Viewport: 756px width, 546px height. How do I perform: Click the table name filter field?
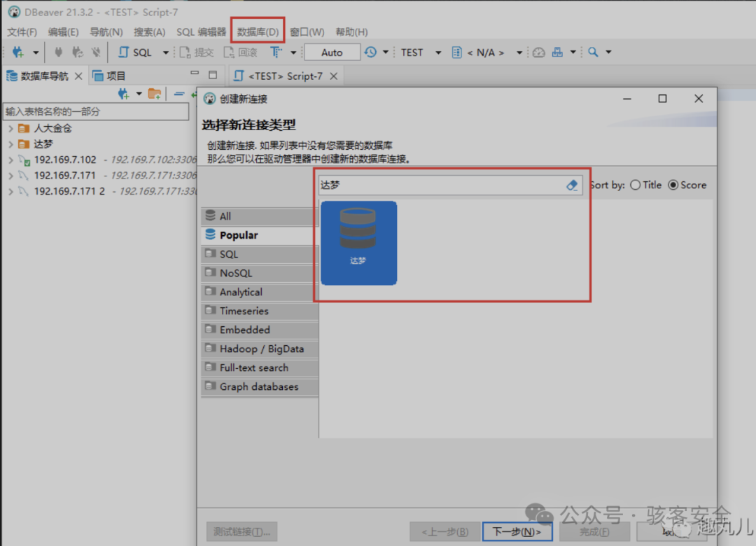tap(95, 111)
